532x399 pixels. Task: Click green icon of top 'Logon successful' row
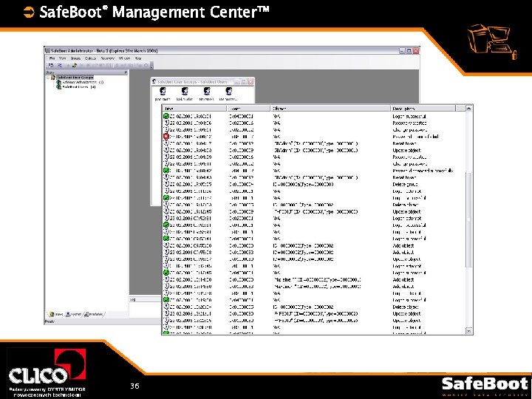(166, 116)
